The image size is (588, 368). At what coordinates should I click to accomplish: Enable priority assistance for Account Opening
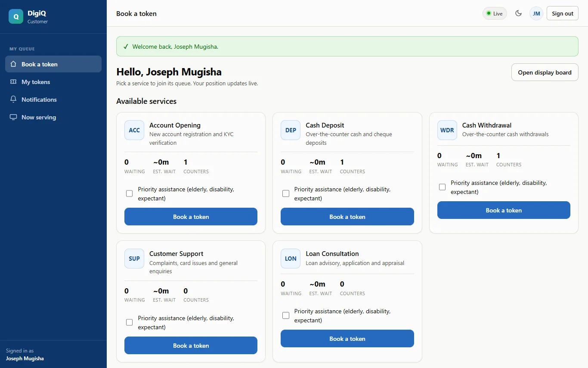click(129, 193)
